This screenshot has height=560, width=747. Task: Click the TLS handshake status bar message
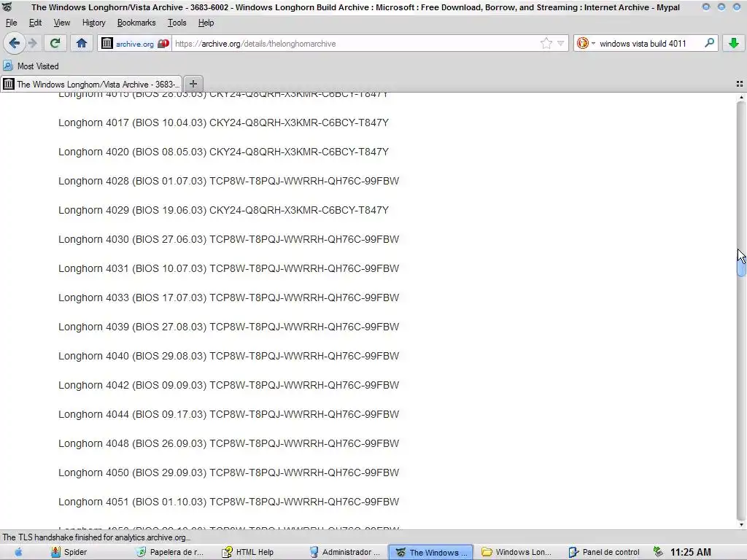coord(96,537)
